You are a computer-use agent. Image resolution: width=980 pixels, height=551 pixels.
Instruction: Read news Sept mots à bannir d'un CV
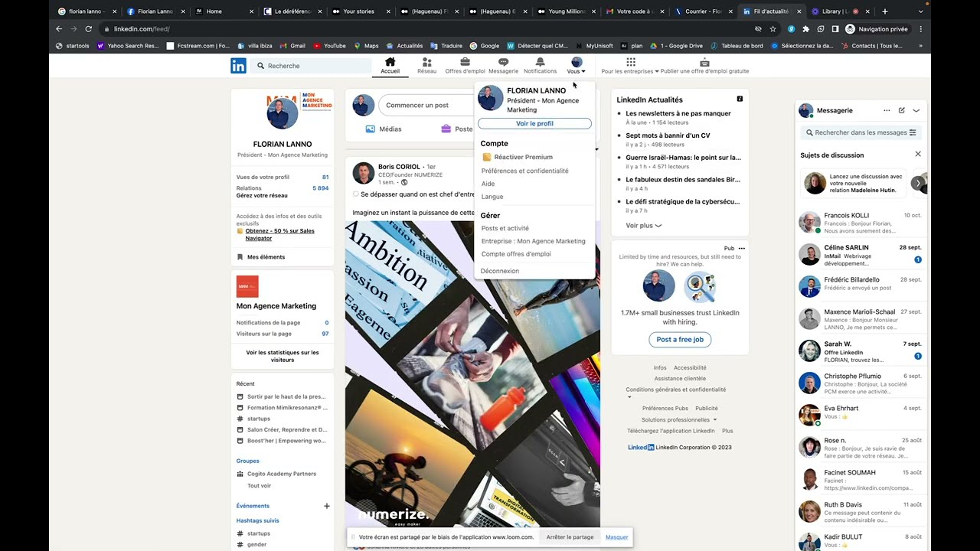click(668, 135)
